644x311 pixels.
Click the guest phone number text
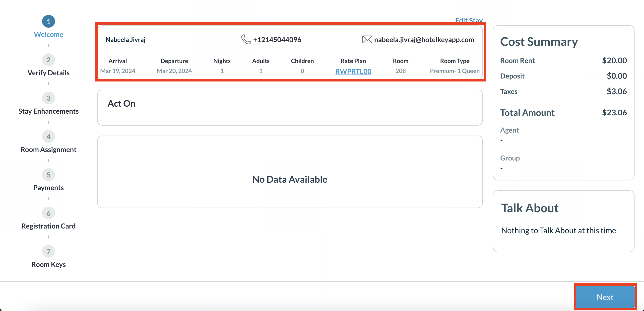coord(277,40)
